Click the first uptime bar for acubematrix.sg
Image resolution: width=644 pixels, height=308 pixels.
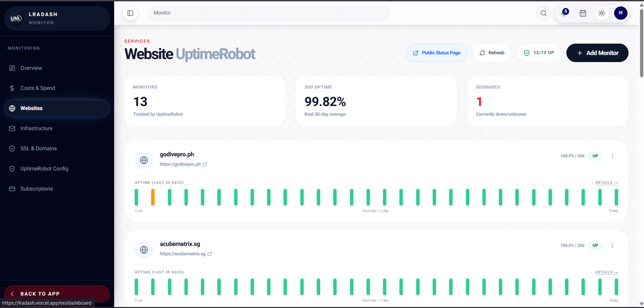[x=136, y=287]
